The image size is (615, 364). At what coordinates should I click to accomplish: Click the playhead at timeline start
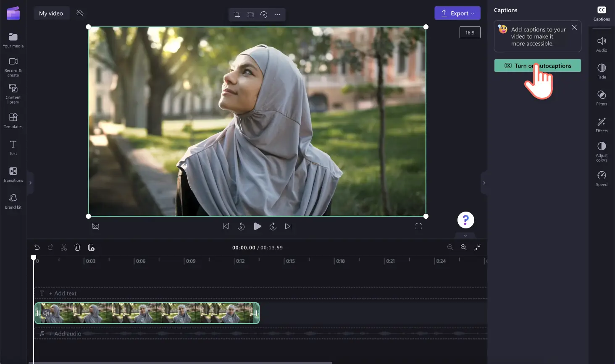point(34,258)
